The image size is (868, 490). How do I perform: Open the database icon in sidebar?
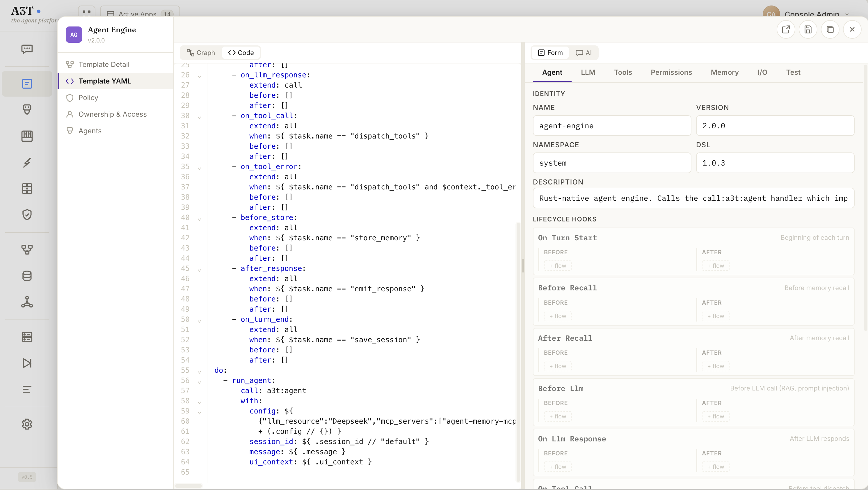point(27,276)
